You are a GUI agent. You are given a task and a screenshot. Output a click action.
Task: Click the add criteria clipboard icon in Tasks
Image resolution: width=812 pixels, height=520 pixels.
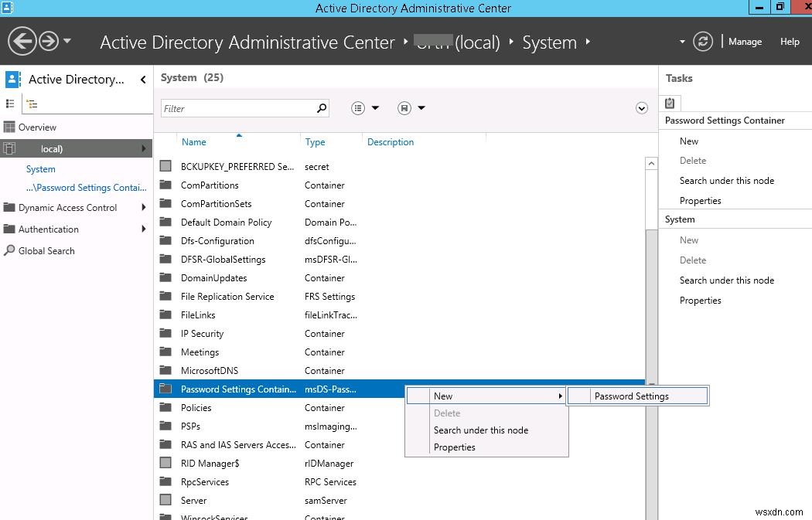(670, 103)
